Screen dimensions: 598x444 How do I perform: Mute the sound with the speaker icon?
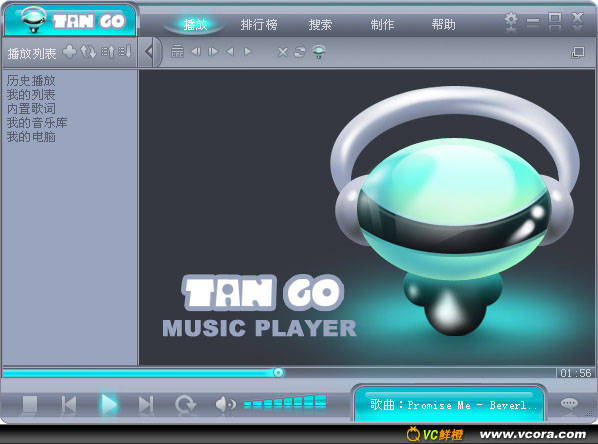[x=225, y=404]
